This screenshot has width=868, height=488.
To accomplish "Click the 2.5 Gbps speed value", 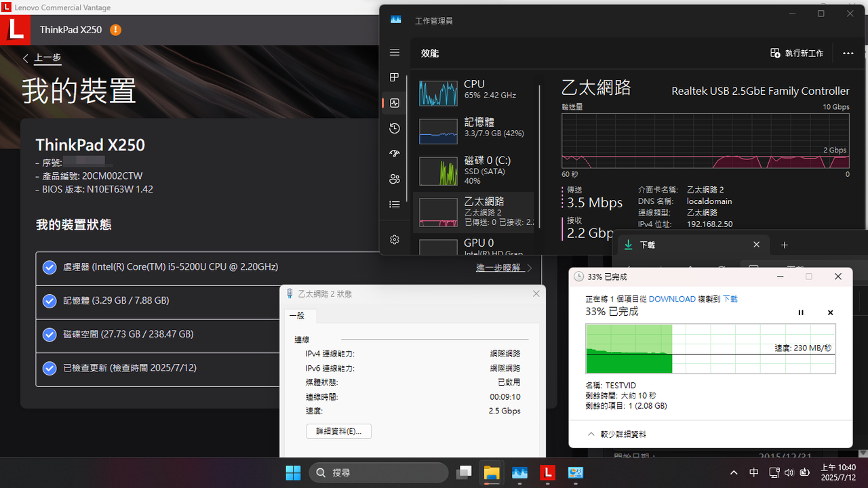I will [505, 411].
